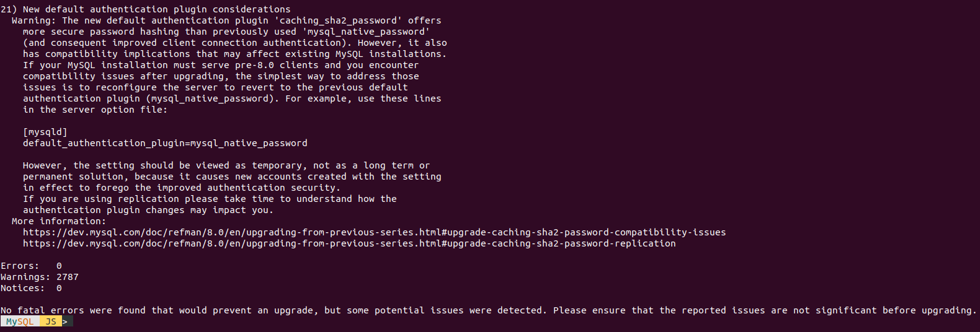Open the caching-sha2-password compatibility-issues URL
Viewport: 980px width, 332px height.
coord(374,232)
